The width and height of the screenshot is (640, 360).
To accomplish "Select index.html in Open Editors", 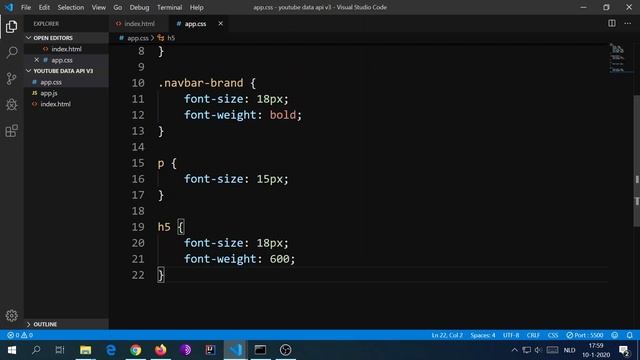I will point(66,49).
